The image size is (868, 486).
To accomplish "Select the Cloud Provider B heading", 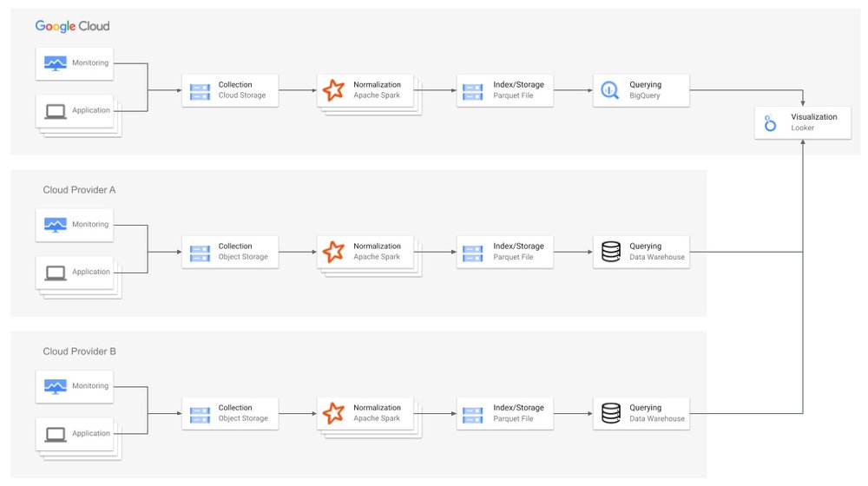I will 79,351.
